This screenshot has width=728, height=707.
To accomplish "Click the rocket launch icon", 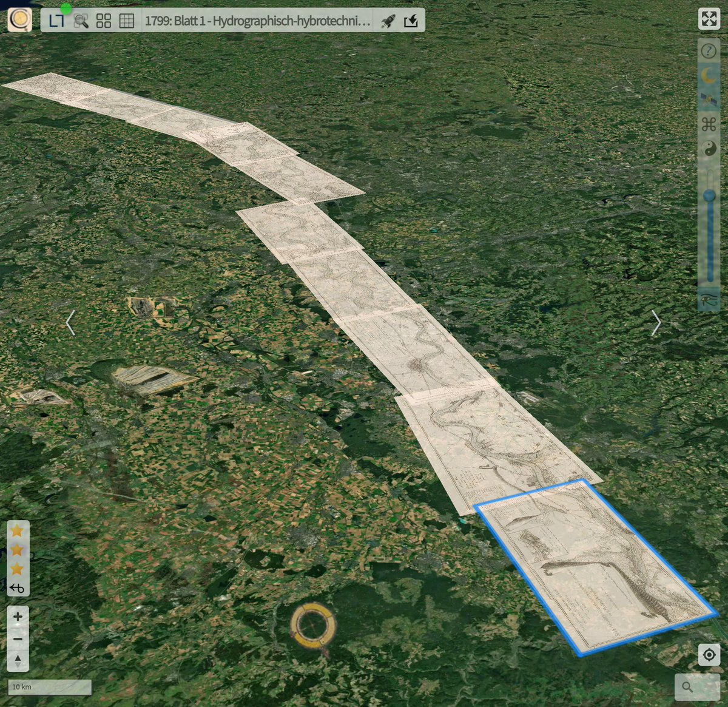I will (x=388, y=21).
